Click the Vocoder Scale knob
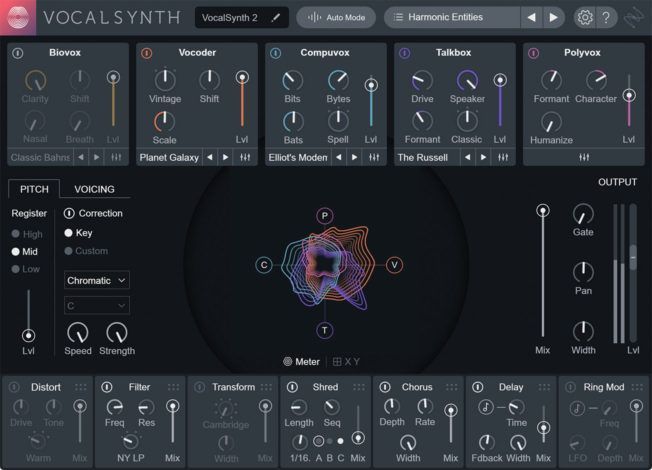The width and height of the screenshot is (652, 470). [x=165, y=121]
